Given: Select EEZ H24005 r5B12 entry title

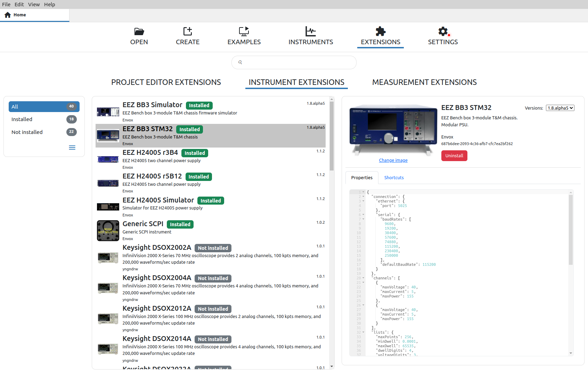Looking at the screenshot, I should (x=152, y=176).
